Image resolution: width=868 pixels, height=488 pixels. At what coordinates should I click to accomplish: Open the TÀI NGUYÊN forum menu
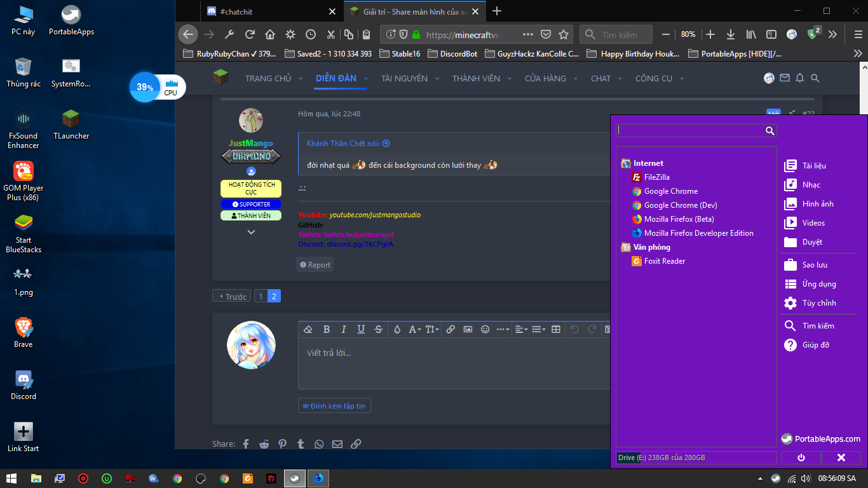coord(404,79)
